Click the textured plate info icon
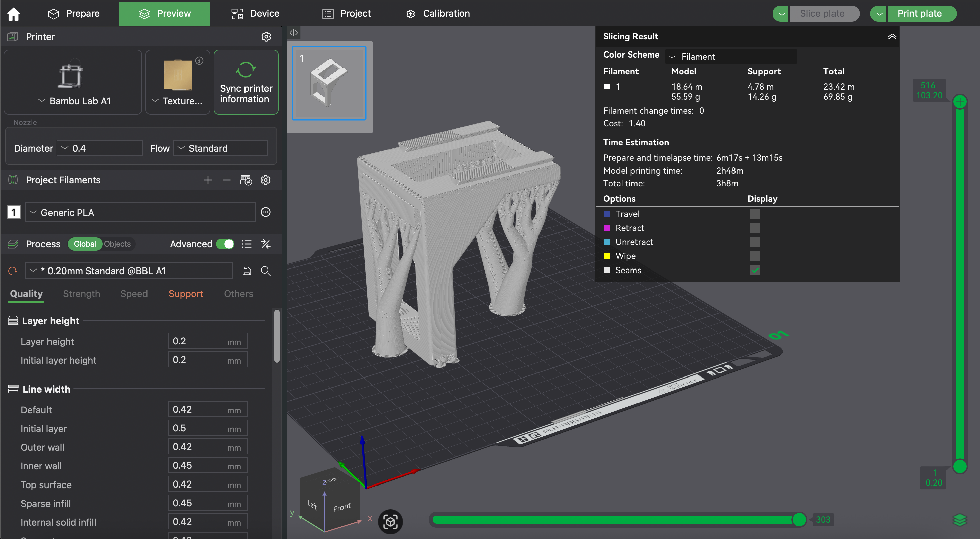The height and width of the screenshot is (539, 980). tap(199, 61)
